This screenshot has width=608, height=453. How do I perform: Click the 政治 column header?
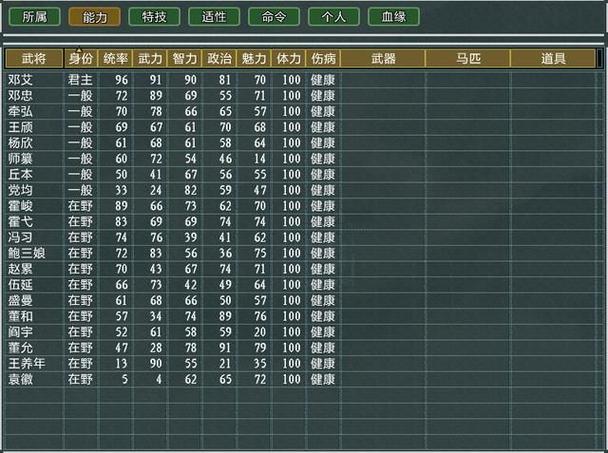219,59
